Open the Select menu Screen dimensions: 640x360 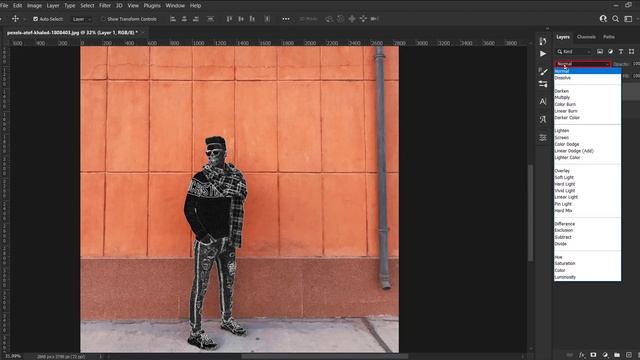point(87,5)
